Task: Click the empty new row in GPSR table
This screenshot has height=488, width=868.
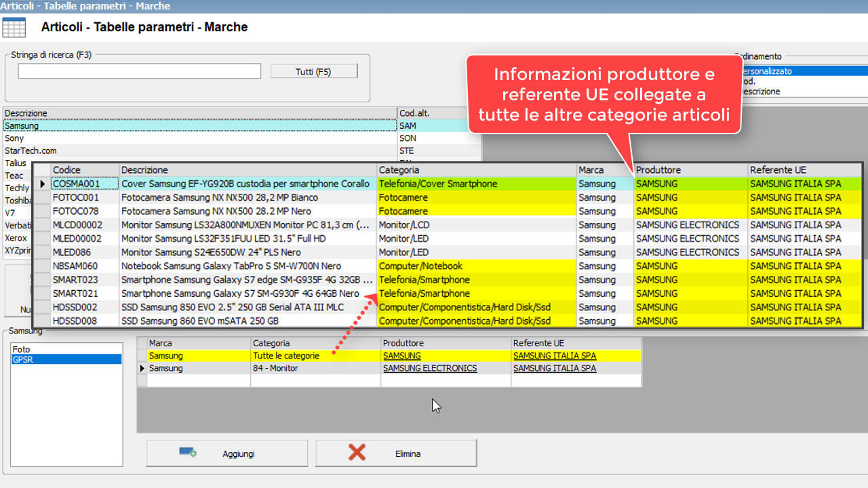Action: click(389, 381)
